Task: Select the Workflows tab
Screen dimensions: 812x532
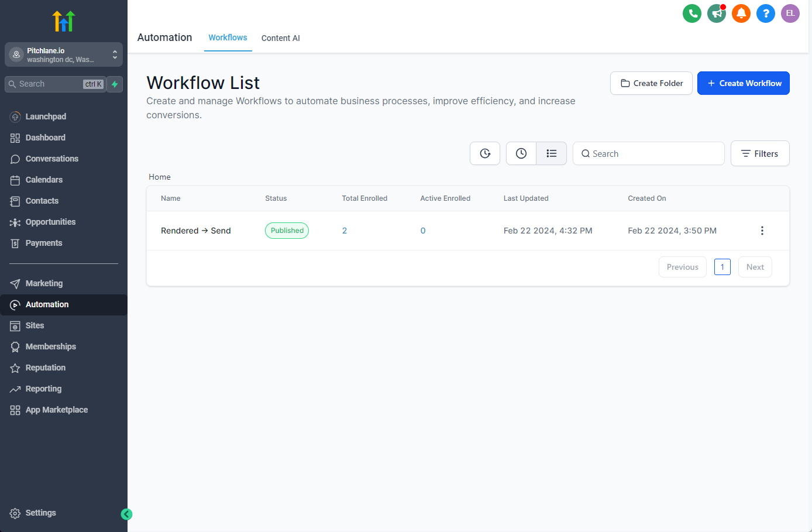Action: 228,37
